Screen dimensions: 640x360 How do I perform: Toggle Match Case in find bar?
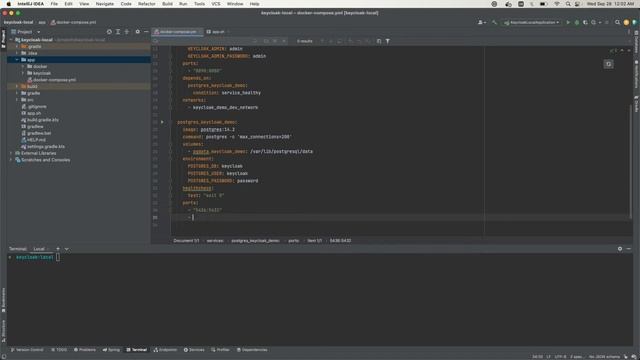tap(266, 41)
